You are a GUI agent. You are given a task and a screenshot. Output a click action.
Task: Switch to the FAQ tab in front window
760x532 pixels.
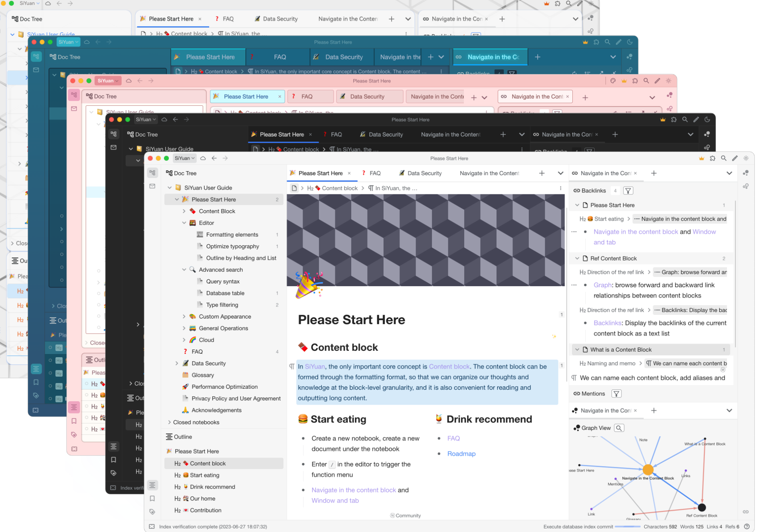(372, 173)
